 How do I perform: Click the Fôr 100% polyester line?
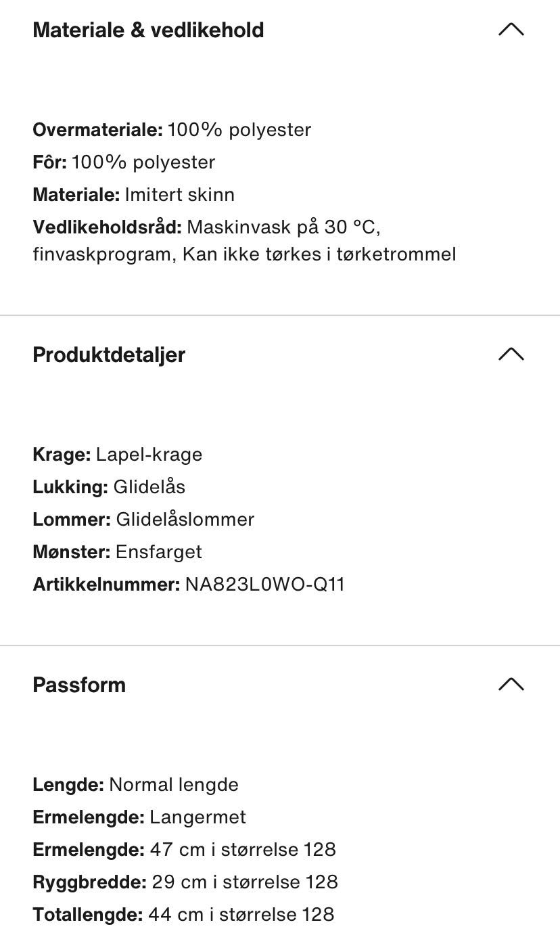point(124,162)
